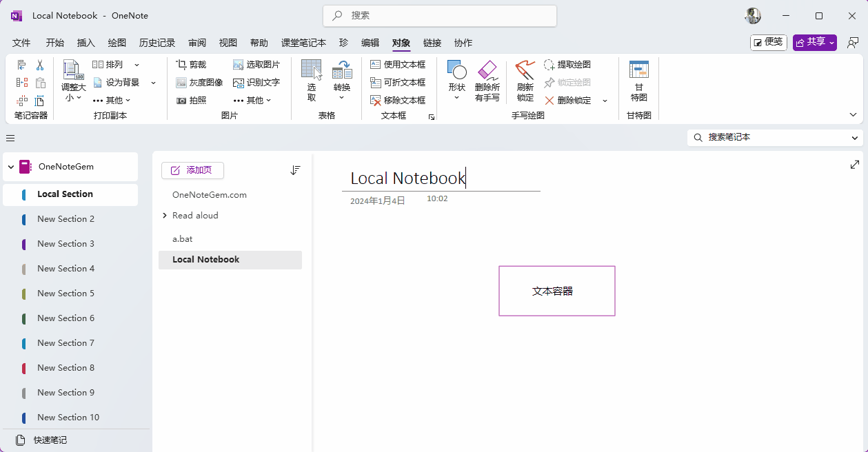This screenshot has width=868, height=452.
Task: Click the top 搜索 search box
Action: pyautogui.click(x=440, y=15)
